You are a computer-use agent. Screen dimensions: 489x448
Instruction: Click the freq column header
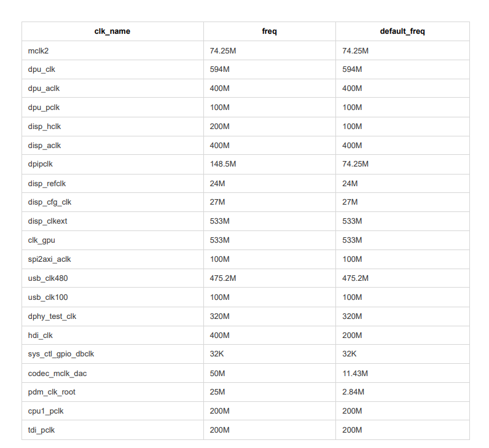269,31
